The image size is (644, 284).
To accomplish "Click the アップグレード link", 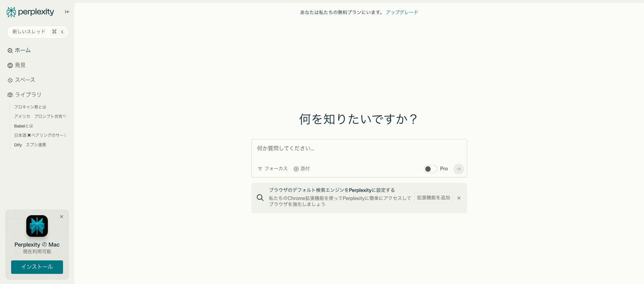I will point(402,12).
